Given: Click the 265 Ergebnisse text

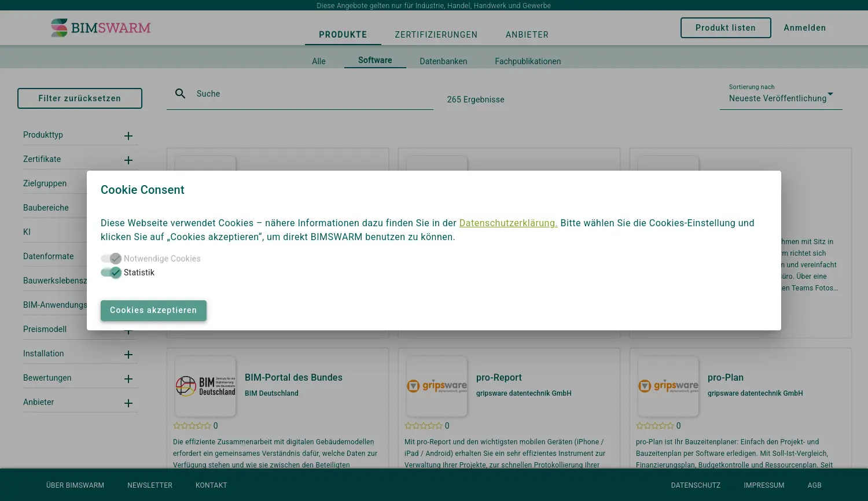Looking at the screenshot, I should click(x=476, y=100).
